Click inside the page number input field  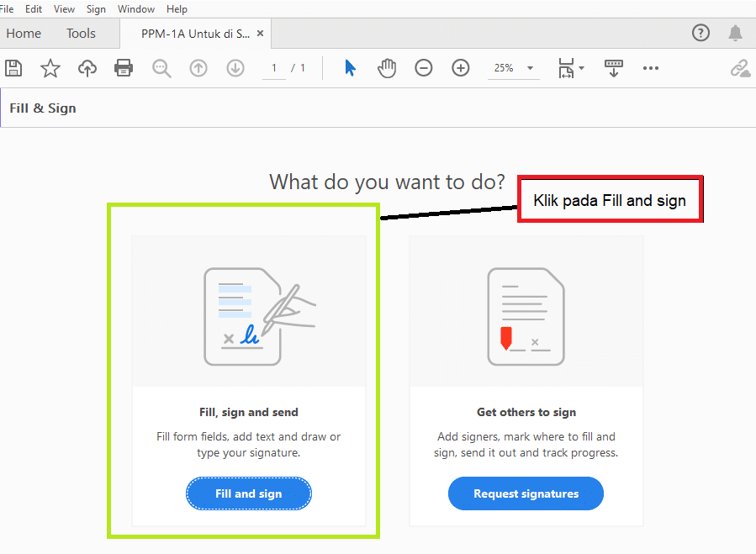(x=273, y=68)
